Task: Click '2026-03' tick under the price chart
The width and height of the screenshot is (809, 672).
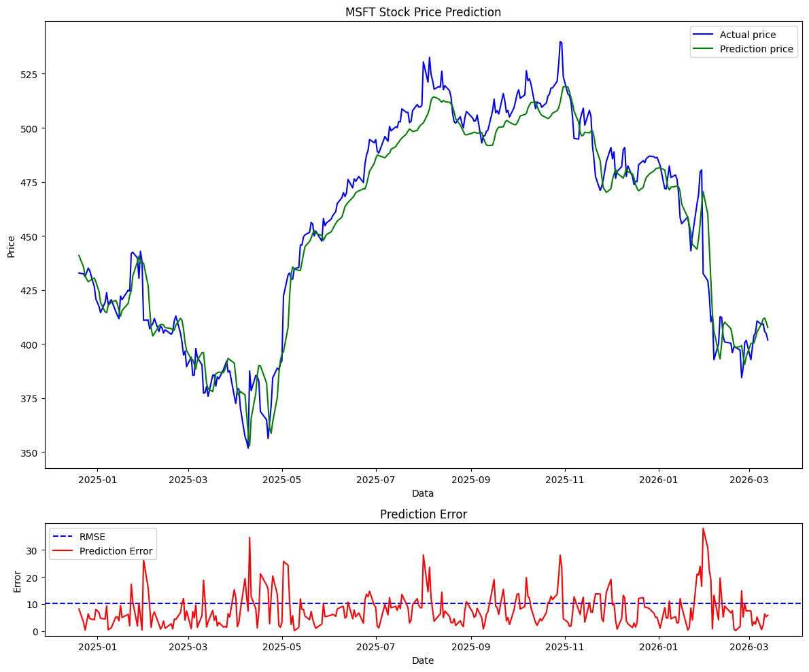Action: point(749,480)
